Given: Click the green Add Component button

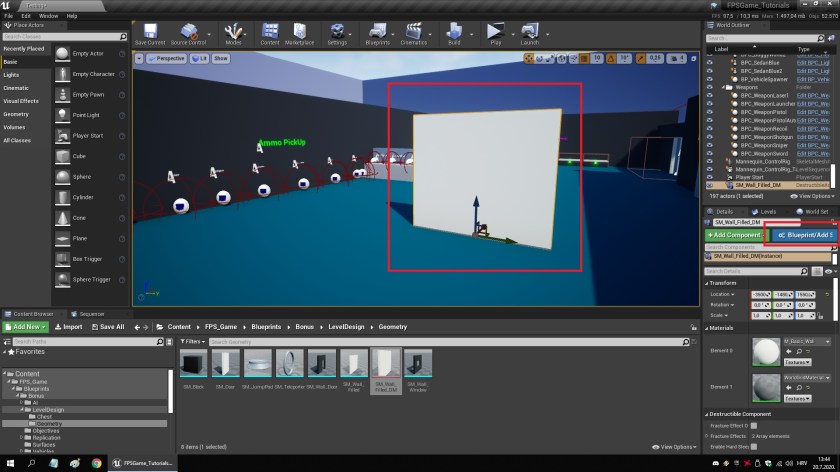Looking at the screenshot, I should pyautogui.click(x=735, y=234).
